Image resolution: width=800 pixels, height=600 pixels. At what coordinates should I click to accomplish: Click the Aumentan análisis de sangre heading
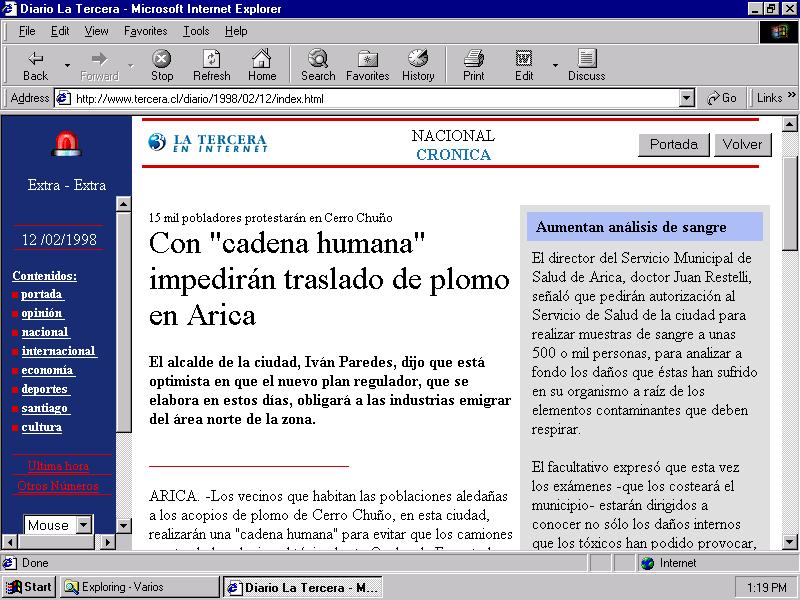coord(631,227)
